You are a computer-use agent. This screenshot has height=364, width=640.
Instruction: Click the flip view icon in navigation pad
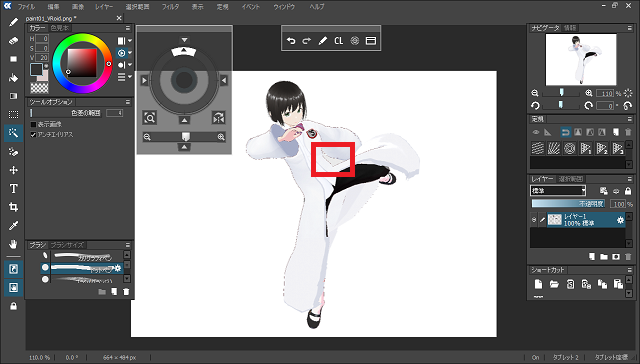(x=218, y=118)
